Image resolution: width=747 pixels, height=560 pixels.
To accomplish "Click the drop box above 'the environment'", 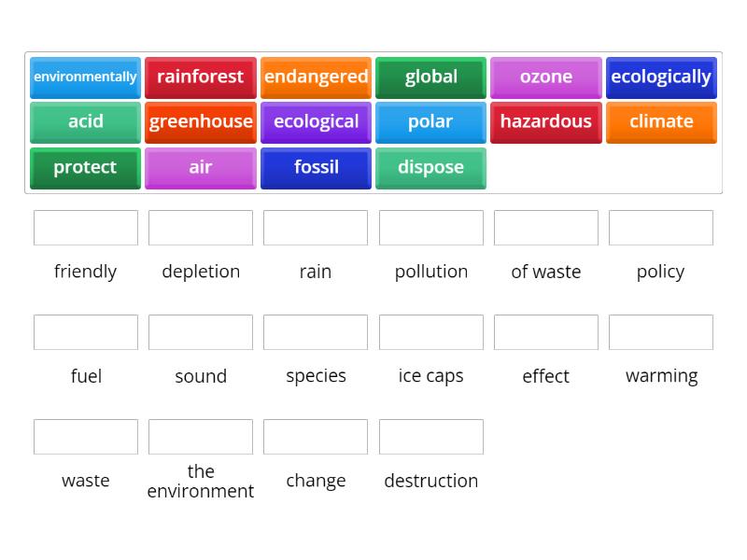I will coord(200,436).
